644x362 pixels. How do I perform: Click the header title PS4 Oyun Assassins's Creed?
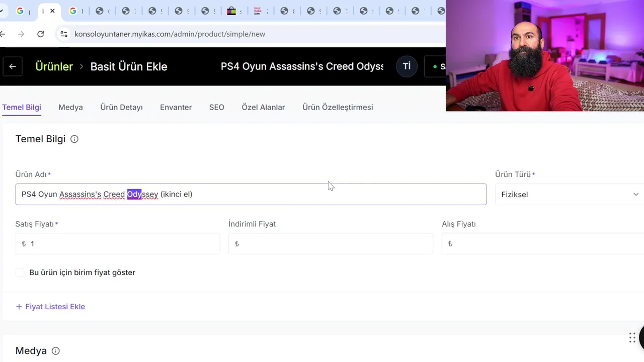click(x=302, y=66)
